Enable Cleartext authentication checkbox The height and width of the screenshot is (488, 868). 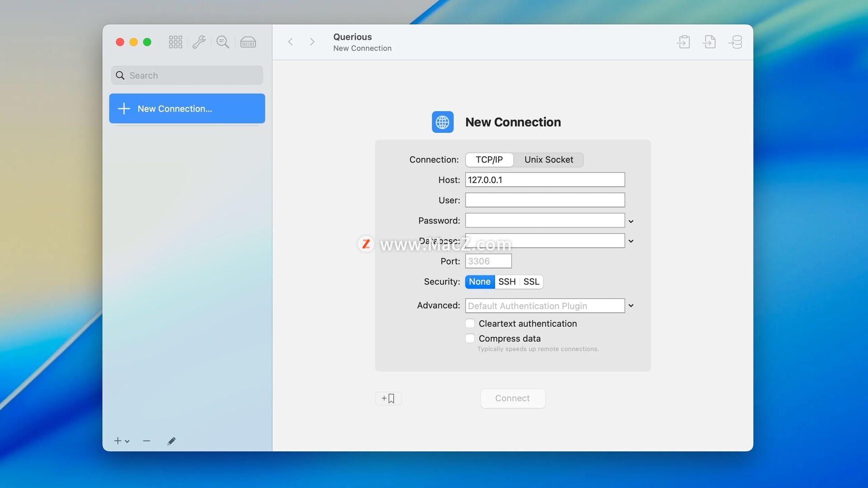coord(470,324)
